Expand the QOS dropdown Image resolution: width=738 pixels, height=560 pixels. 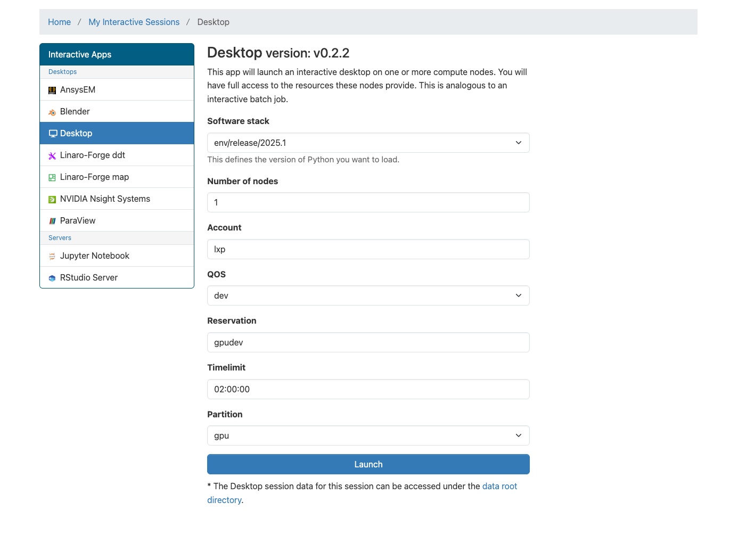368,295
